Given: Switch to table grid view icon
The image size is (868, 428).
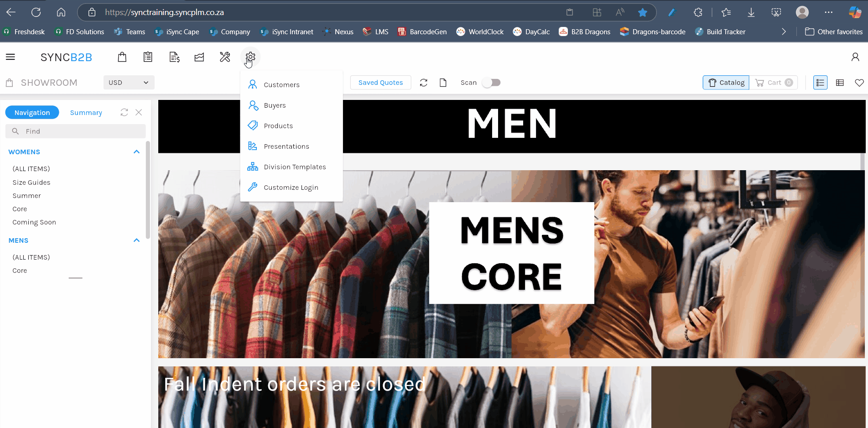Looking at the screenshot, I should tap(840, 83).
